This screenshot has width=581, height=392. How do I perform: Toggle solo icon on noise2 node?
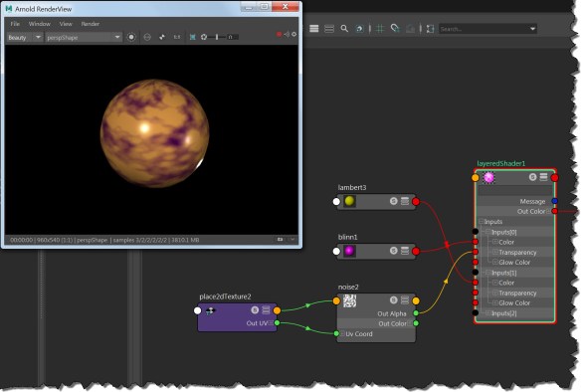click(x=394, y=299)
